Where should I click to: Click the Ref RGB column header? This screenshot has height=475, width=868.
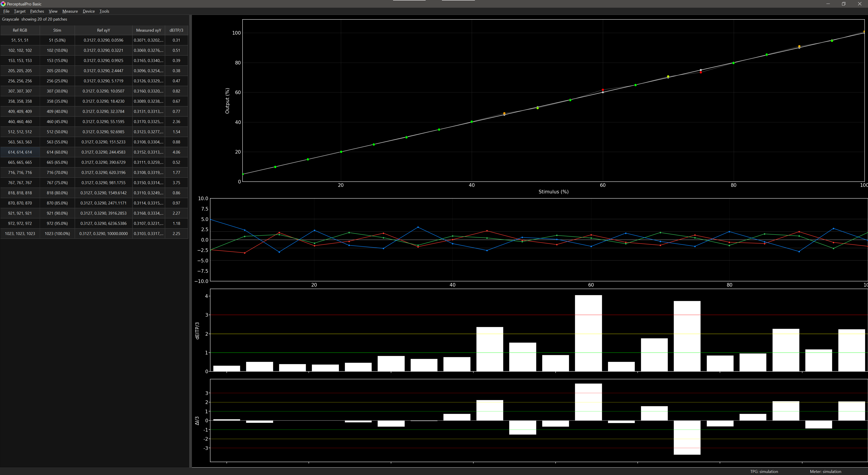pyautogui.click(x=20, y=30)
